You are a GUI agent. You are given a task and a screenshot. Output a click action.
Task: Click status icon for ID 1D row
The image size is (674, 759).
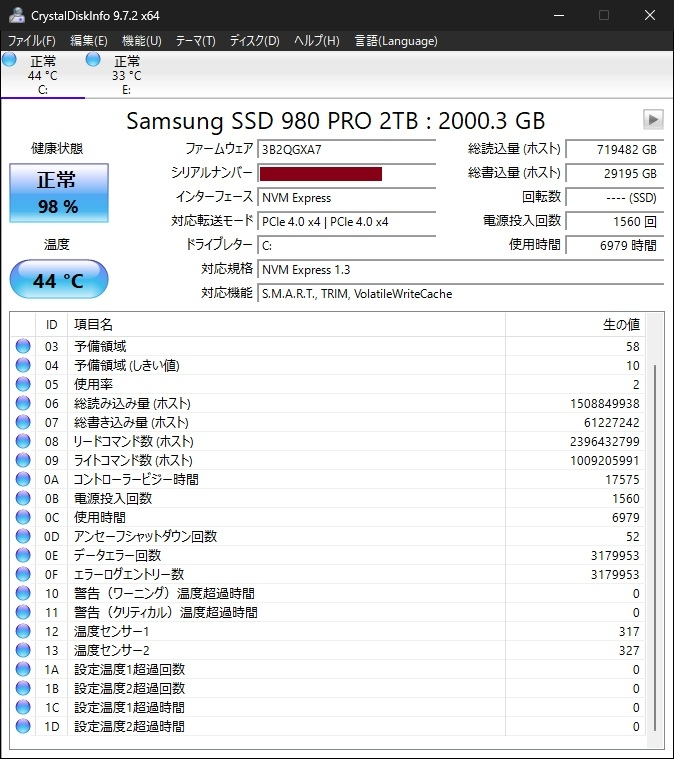pyautogui.click(x=23, y=726)
